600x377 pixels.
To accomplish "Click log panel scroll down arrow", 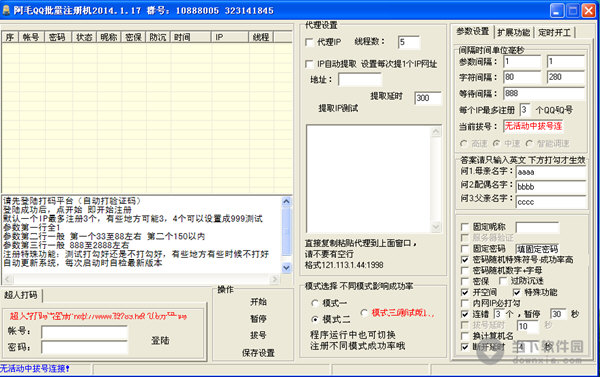I will coord(286,268).
